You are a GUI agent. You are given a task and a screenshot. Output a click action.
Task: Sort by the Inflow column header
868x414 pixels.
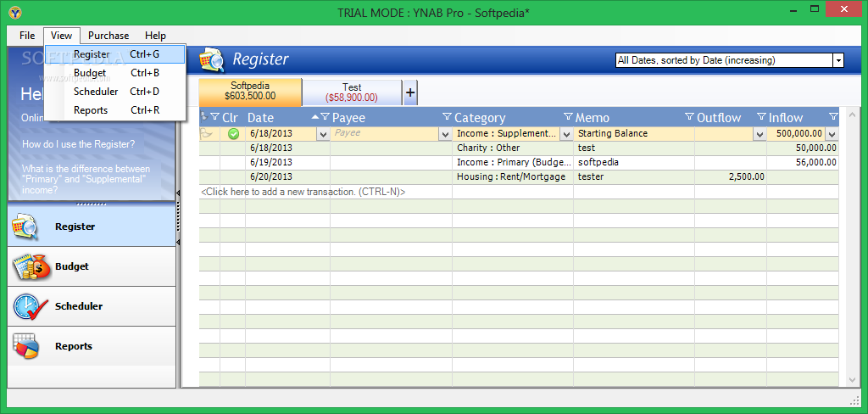(786, 117)
